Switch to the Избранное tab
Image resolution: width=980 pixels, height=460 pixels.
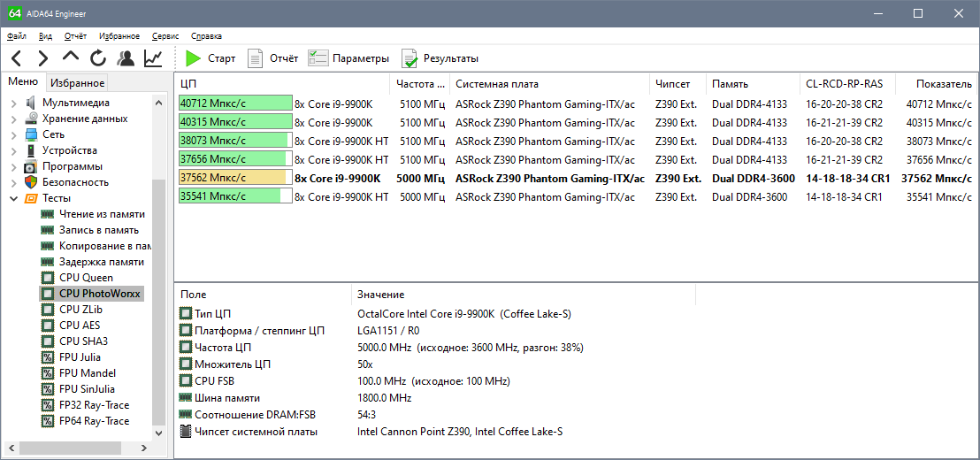(x=77, y=83)
